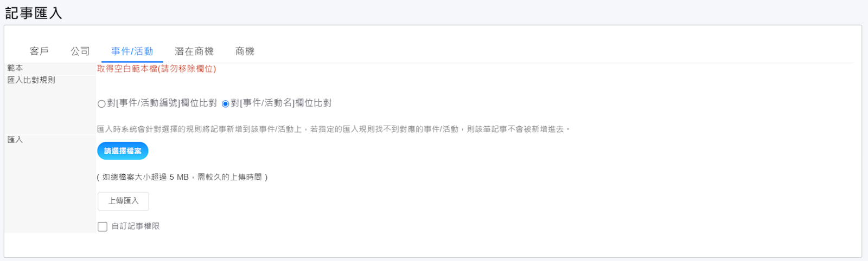Screen dimensions: 868x261
Task: Click the 對[事件/活動名]欄位比對 label text
Action: click(x=282, y=103)
